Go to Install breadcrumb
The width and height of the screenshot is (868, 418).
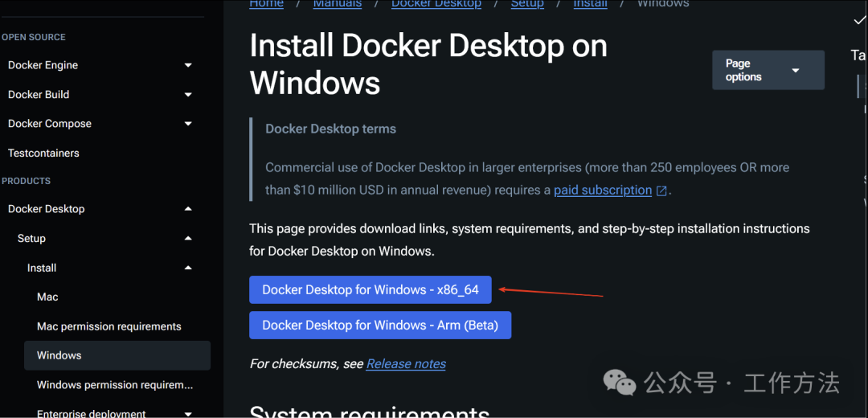(590, 4)
